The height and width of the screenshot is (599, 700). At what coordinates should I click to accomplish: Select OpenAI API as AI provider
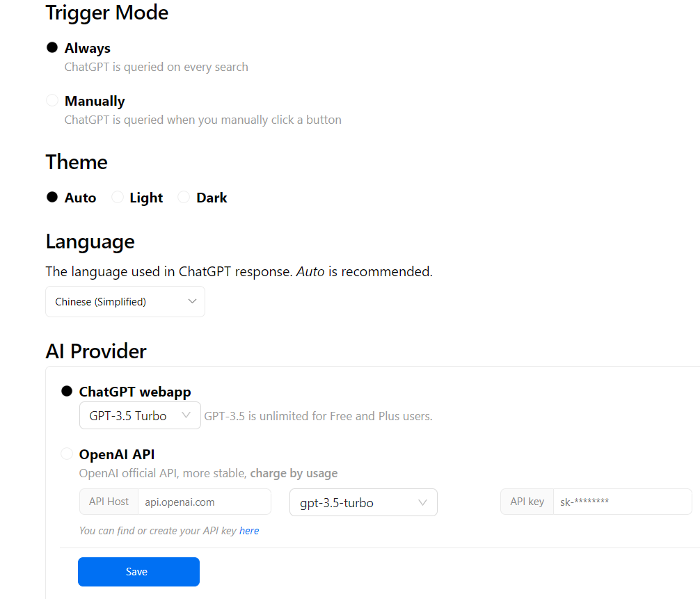point(67,454)
